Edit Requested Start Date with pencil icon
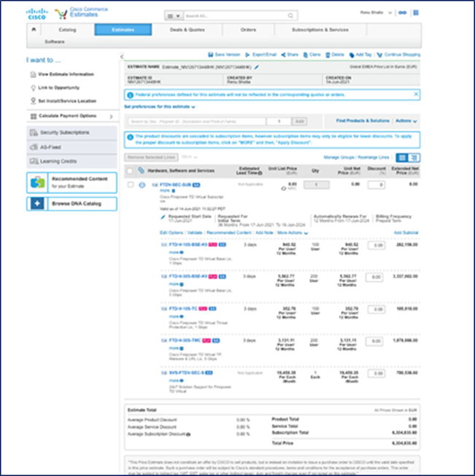The image size is (475, 476). tap(163, 216)
